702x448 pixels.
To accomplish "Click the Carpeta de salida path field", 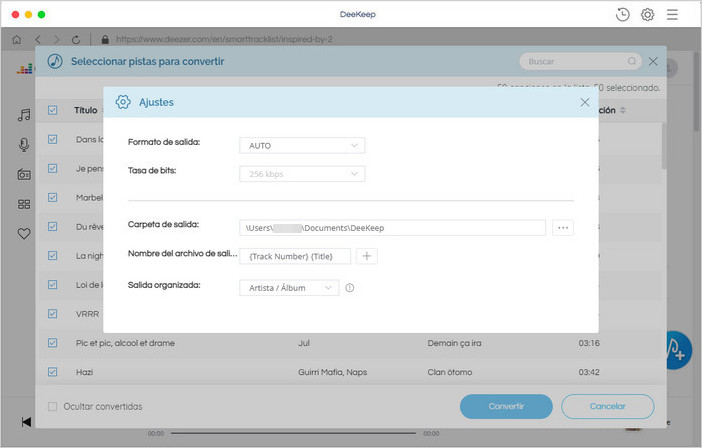I will click(392, 227).
